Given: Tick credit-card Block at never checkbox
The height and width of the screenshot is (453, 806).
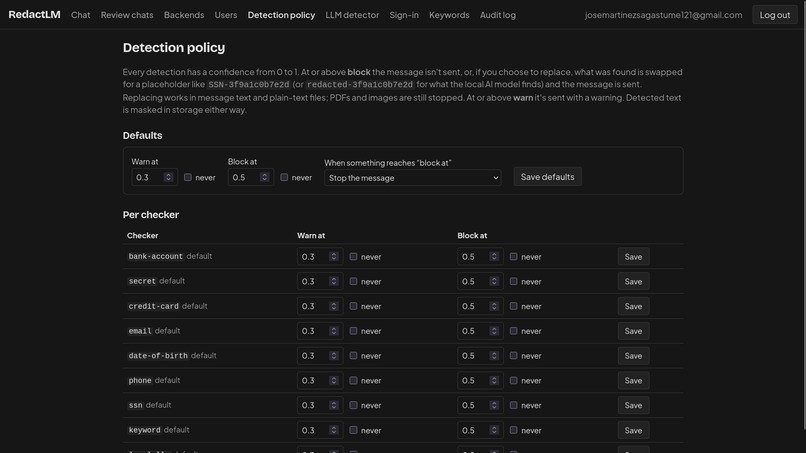Looking at the screenshot, I should pos(514,306).
